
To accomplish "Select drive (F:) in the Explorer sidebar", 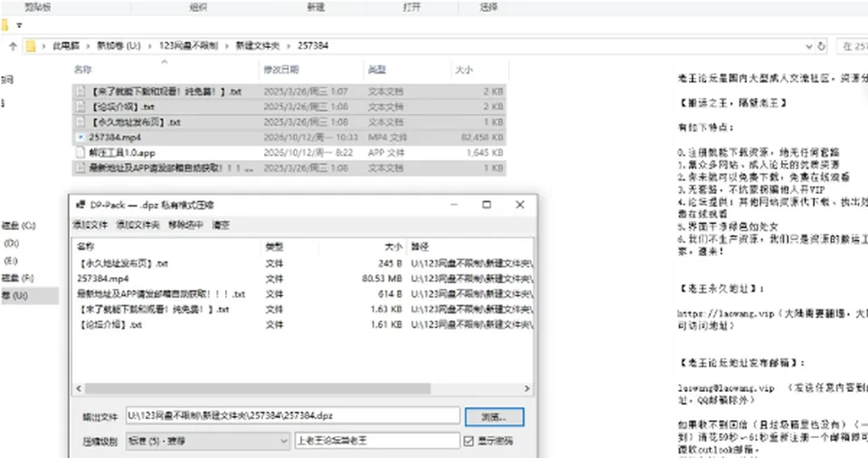I will coord(18,279).
